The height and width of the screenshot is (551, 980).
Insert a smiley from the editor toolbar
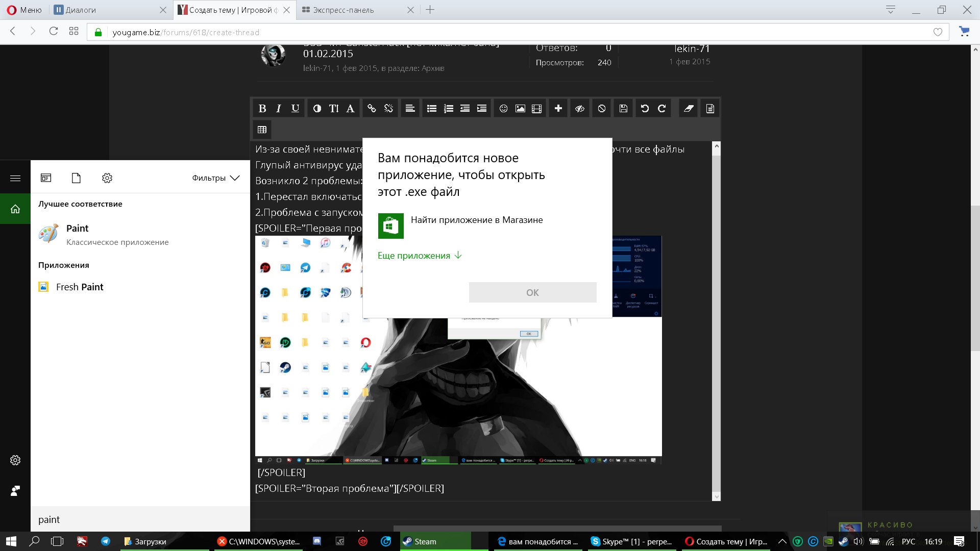point(503,108)
